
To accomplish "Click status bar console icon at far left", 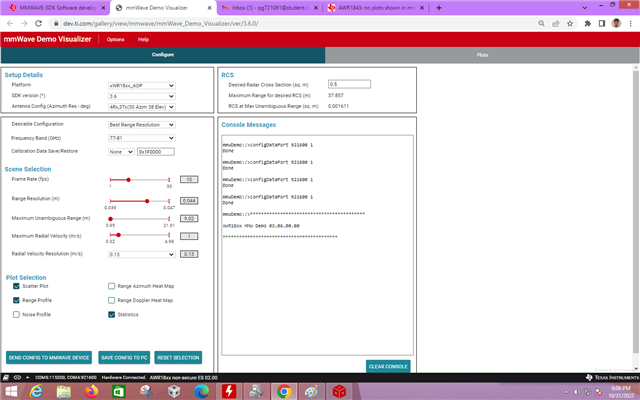I will point(6,378).
